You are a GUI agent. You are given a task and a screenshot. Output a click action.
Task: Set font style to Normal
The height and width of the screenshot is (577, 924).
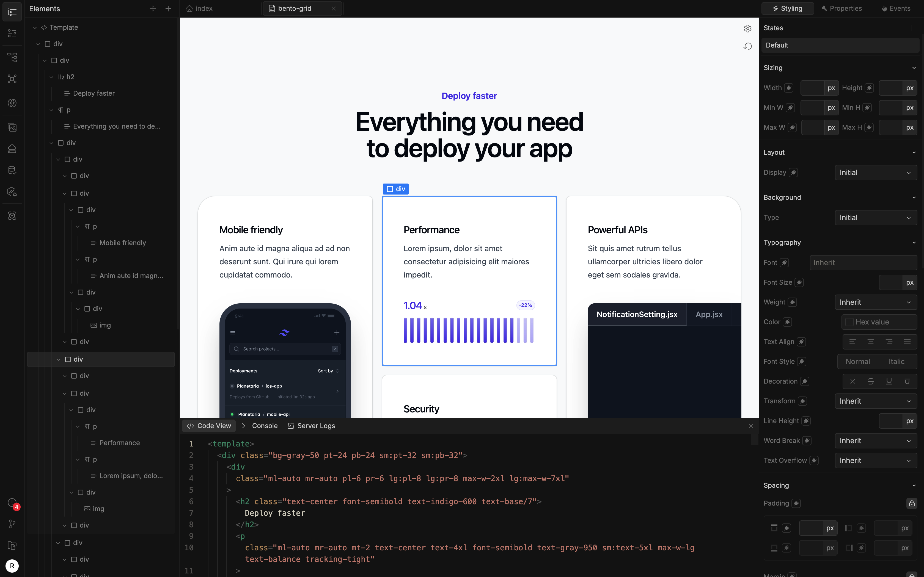[x=857, y=361]
